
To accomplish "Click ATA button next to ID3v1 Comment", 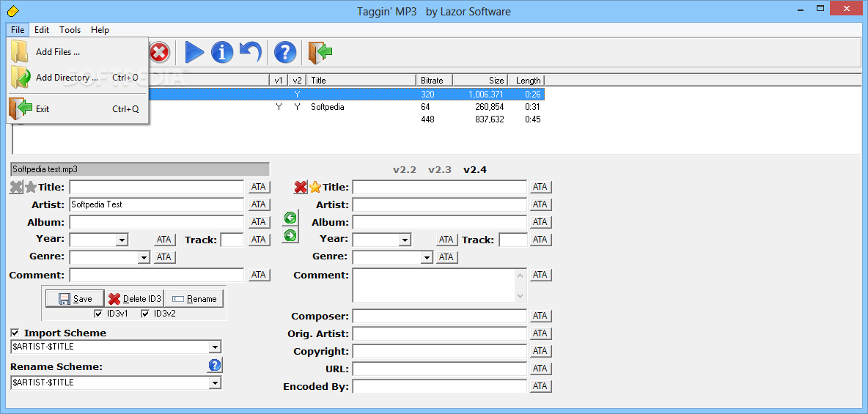I will [259, 275].
